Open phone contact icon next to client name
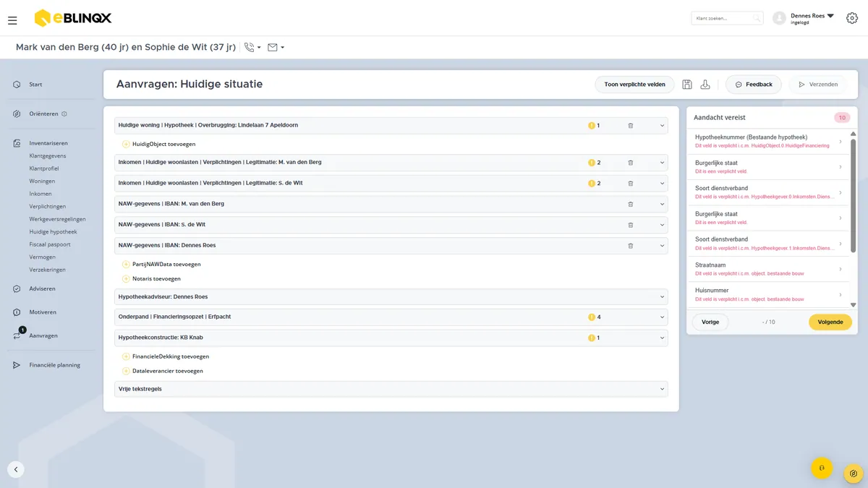Screen dimensions: 868x488 coord(250,47)
